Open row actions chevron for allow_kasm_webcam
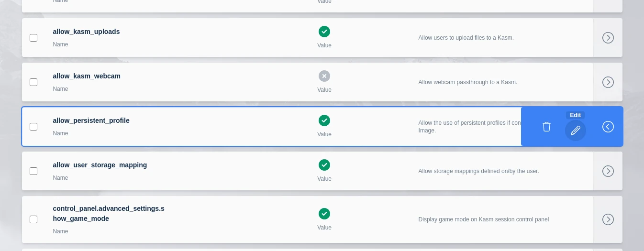Image resolution: width=644 pixels, height=251 pixels. point(608,82)
